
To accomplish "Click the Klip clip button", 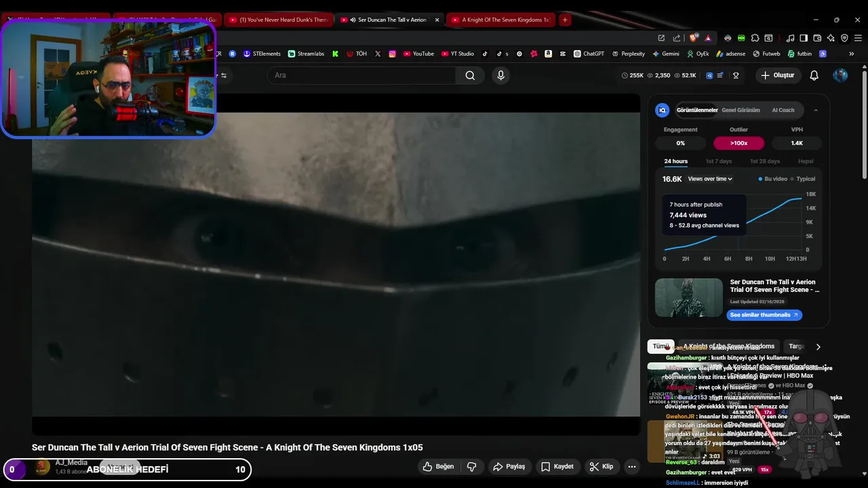I will 601,466.
